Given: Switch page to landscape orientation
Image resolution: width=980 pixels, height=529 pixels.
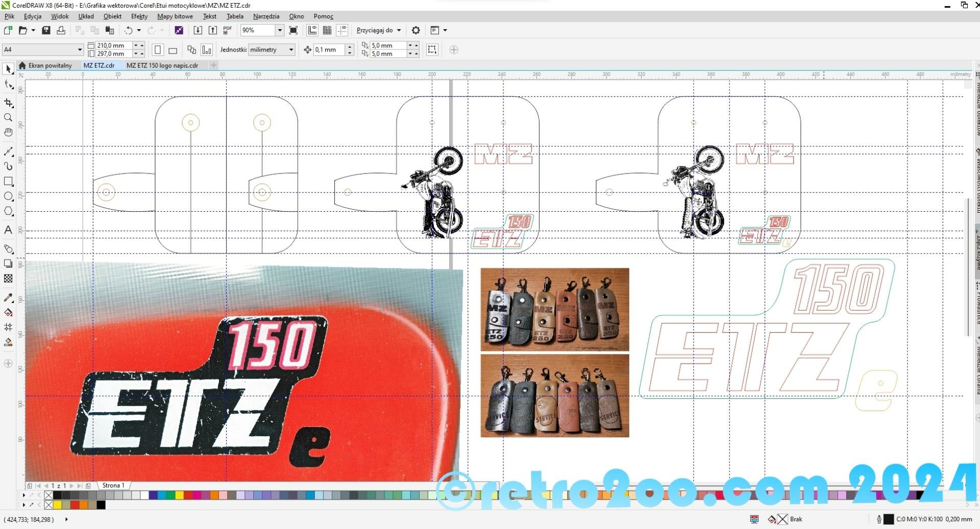Looking at the screenshot, I should (173, 50).
